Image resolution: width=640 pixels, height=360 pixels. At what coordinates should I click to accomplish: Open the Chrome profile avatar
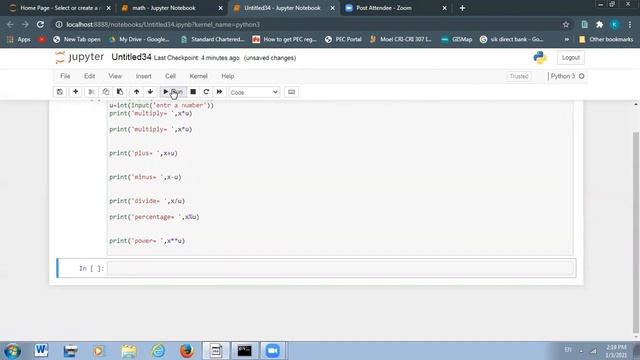(x=614, y=24)
